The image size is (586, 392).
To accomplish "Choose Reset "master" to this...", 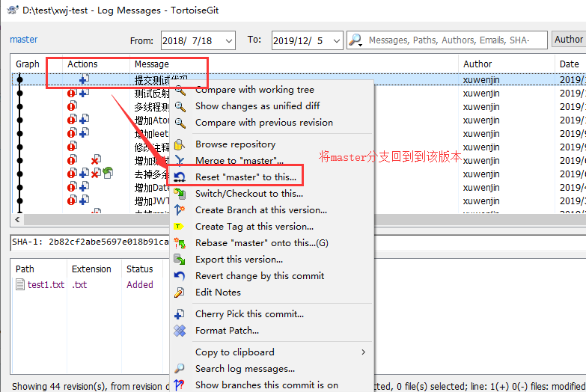I will click(x=246, y=177).
